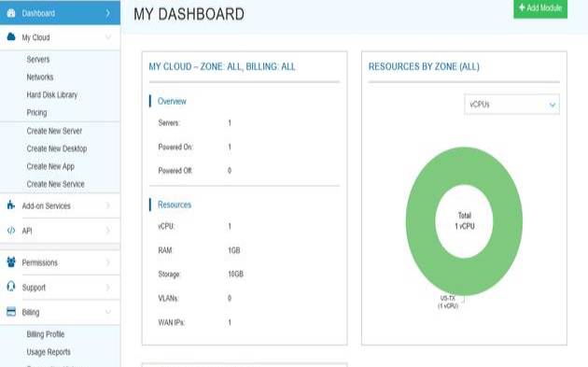The height and width of the screenshot is (367, 588).
Task: Click the VLANs label
Action: point(168,298)
